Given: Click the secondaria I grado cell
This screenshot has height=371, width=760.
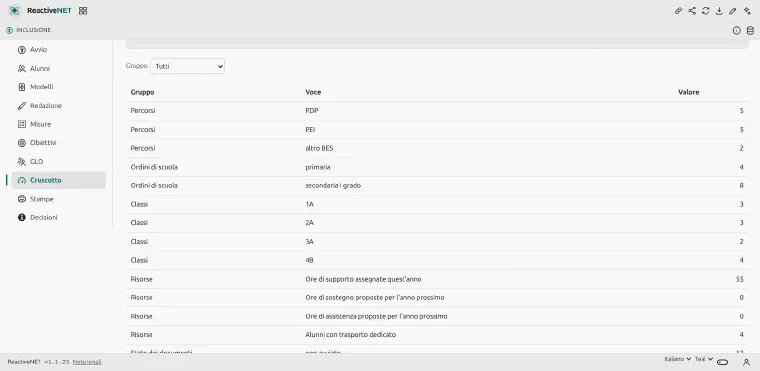Looking at the screenshot, I should pos(333,185).
